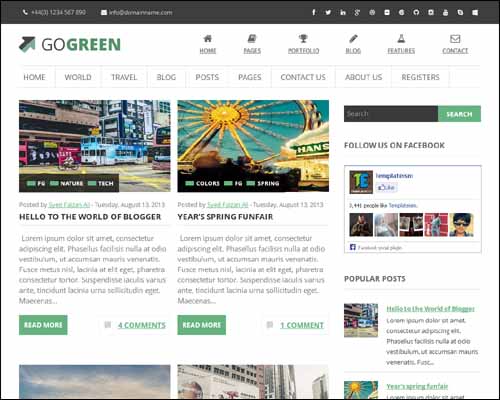The width and height of the screenshot is (500, 400).
Task: Open the Facebook social icon in top bar
Action: 314,12
